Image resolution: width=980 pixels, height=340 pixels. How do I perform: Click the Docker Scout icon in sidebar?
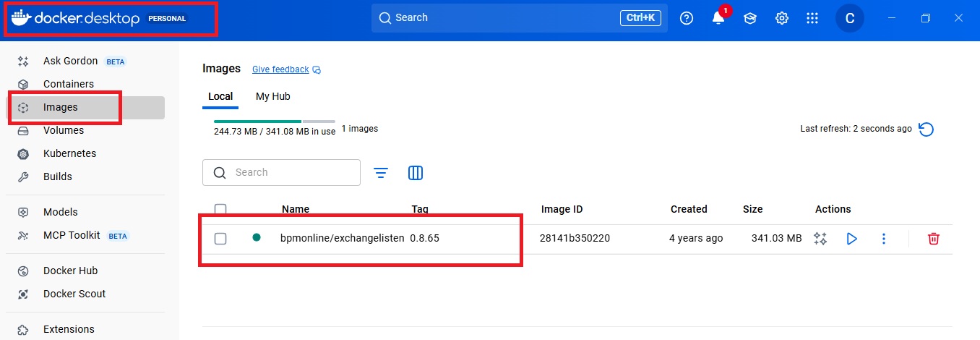pos(23,294)
